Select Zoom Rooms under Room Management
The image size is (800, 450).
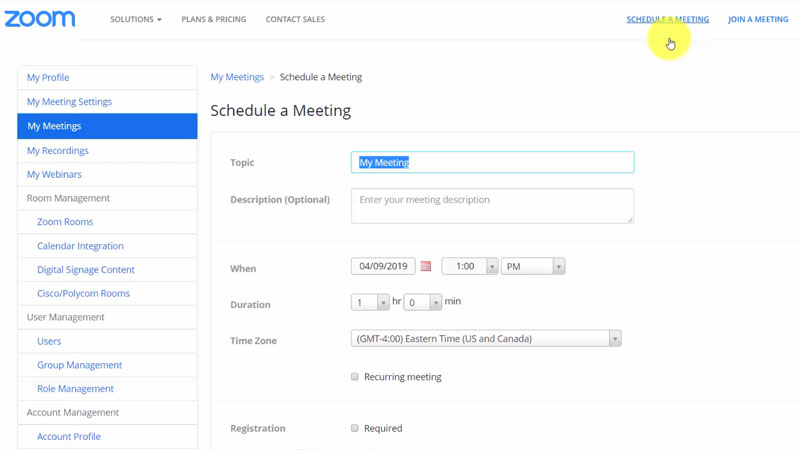[x=65, y=222]
